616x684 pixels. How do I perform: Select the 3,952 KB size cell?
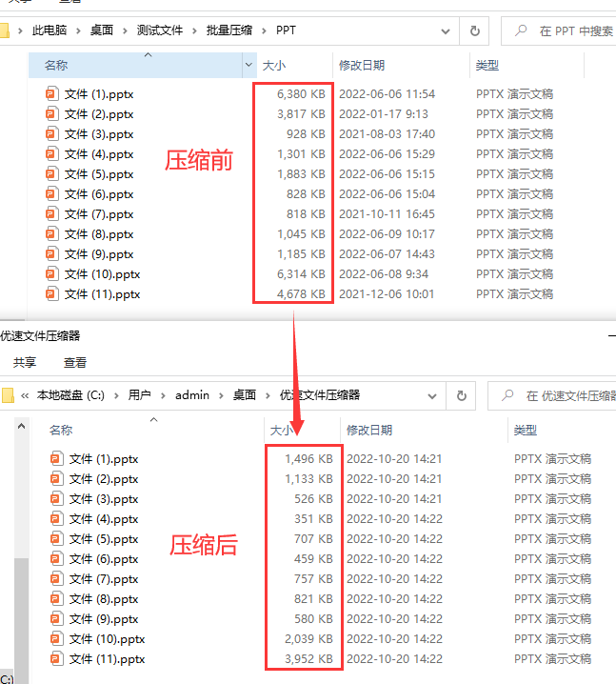click(x=308, y=658)
